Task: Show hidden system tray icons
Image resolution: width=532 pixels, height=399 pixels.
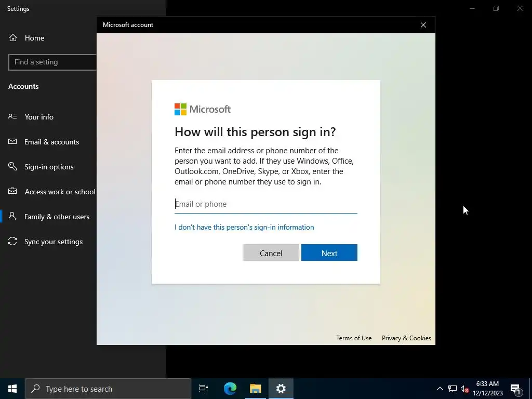Action: click(x=440, y=389)
